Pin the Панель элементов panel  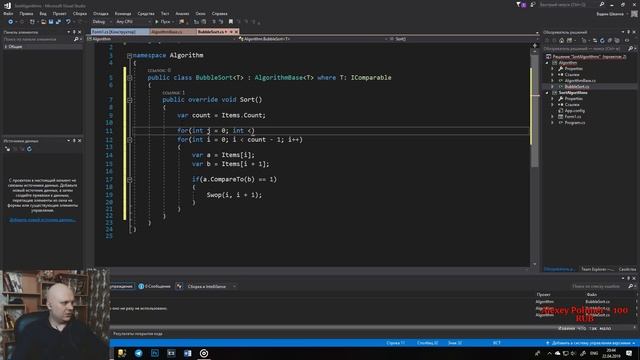[x=74, y=32]
